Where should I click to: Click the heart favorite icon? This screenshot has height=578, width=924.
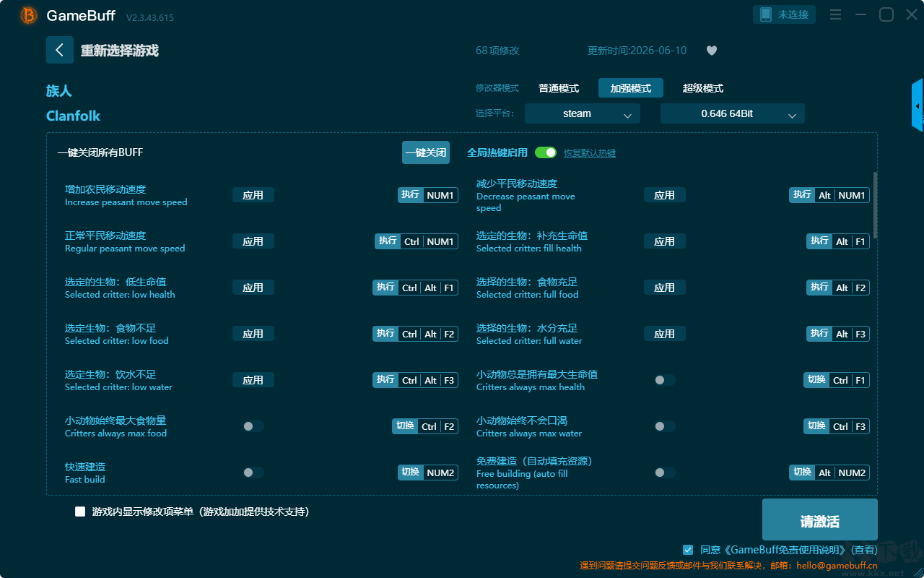(x=712, y=51)
